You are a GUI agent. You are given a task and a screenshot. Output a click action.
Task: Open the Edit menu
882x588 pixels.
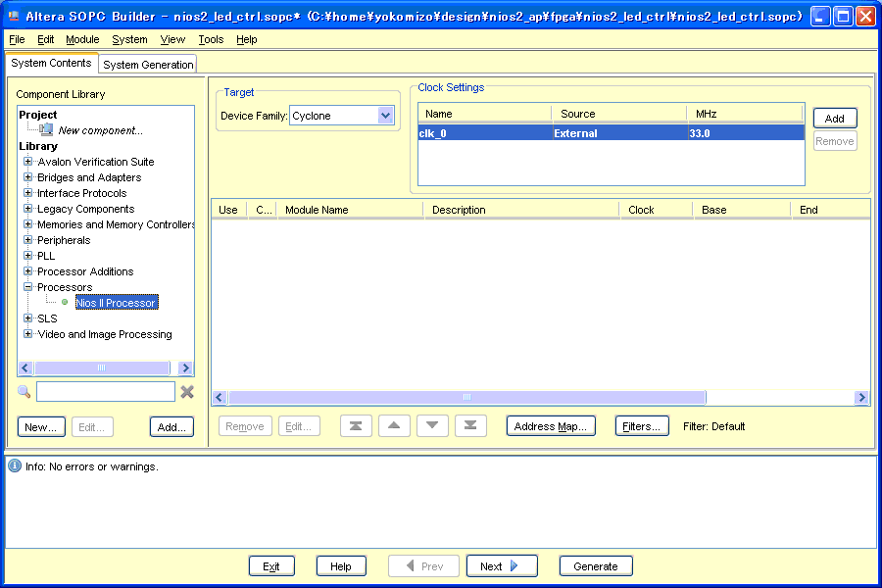(x=45, y=39)
